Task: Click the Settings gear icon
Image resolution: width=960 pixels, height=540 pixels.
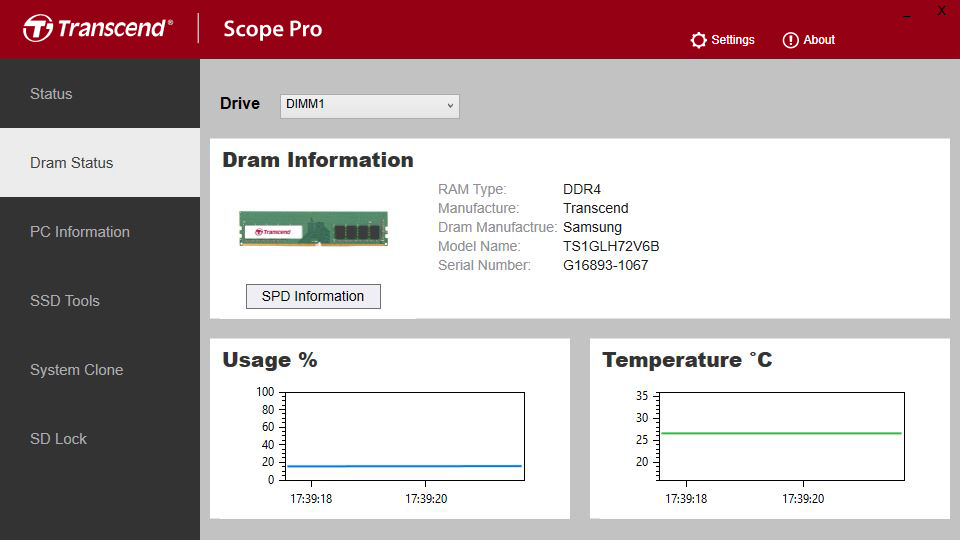Action: pos(698,40)
